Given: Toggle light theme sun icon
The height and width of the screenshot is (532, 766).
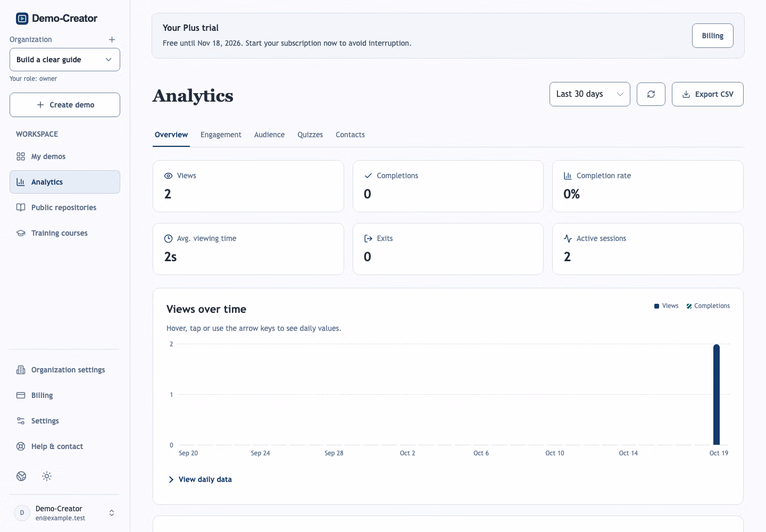Looking at the screenshot, I should coord(47,476).
